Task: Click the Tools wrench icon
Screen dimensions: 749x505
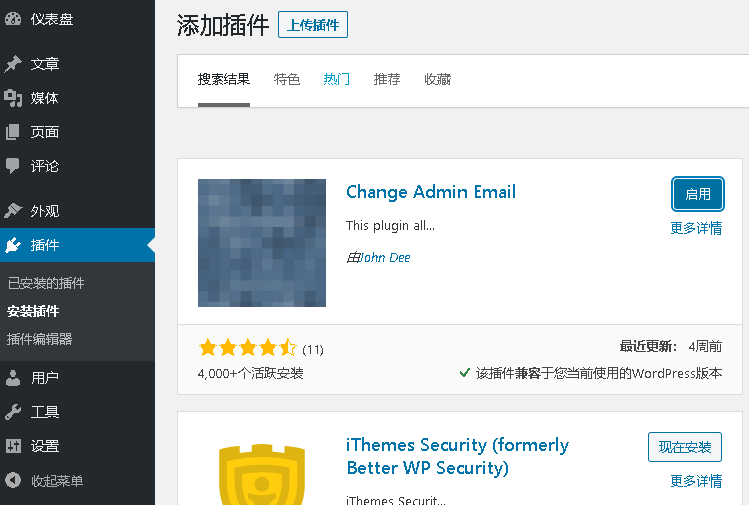Action: [x=13, y=412]
